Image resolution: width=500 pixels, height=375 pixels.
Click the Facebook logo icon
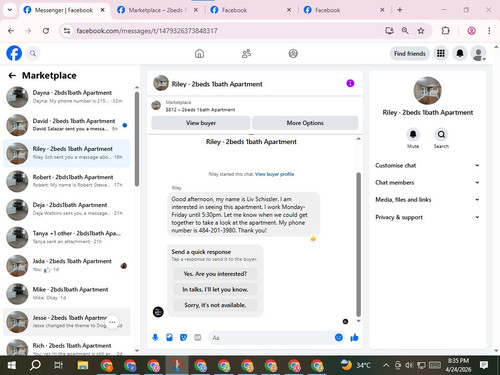(14, 53)
